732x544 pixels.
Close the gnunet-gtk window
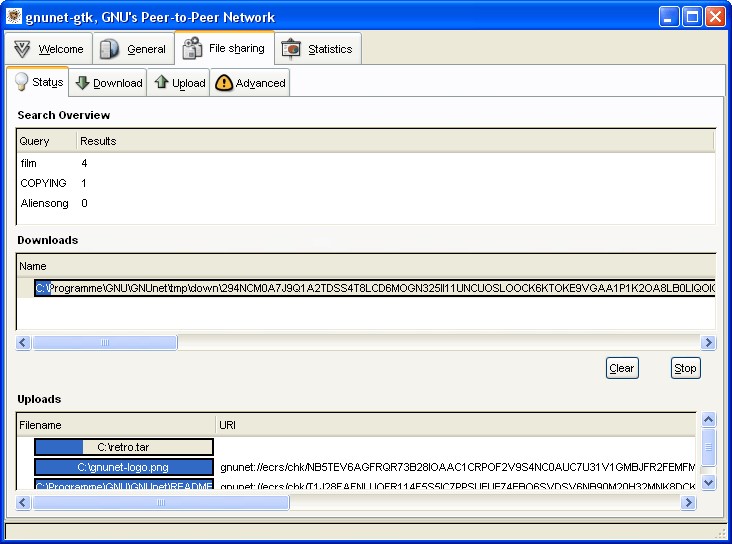pyautogui.click(x=715, y=17)
